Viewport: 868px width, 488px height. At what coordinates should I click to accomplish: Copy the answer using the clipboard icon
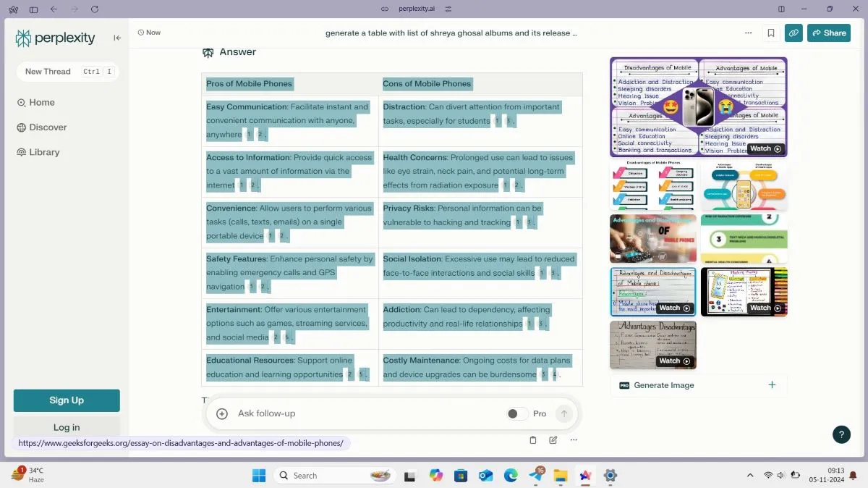(x=533, y=439)
